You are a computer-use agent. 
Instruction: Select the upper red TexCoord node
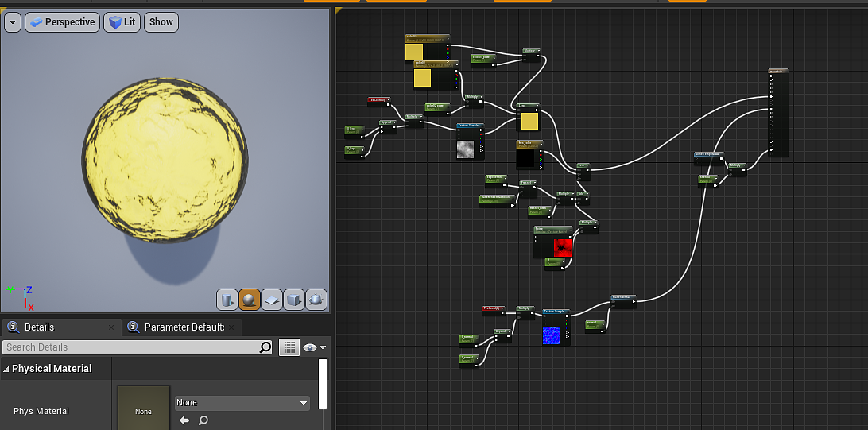click(x=378, y=101)
